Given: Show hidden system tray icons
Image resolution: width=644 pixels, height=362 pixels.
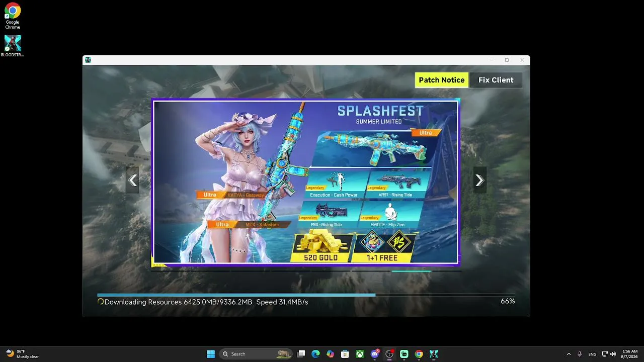Looking at the screenshot, I should click(569, 354).
